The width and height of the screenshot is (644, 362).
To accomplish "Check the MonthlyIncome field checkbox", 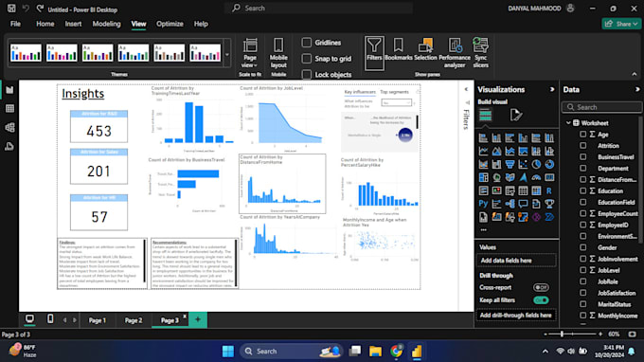I will (x=582, y=316).
